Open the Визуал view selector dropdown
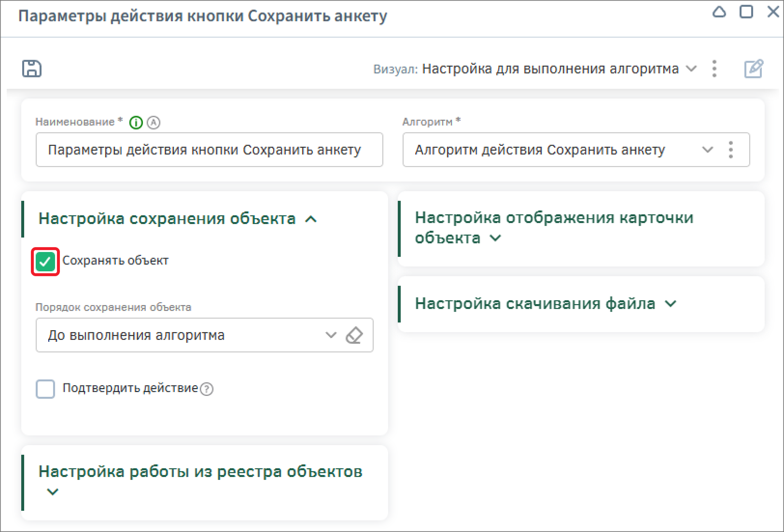The width and height of the screenshot is (784, 532). [691, 69]
